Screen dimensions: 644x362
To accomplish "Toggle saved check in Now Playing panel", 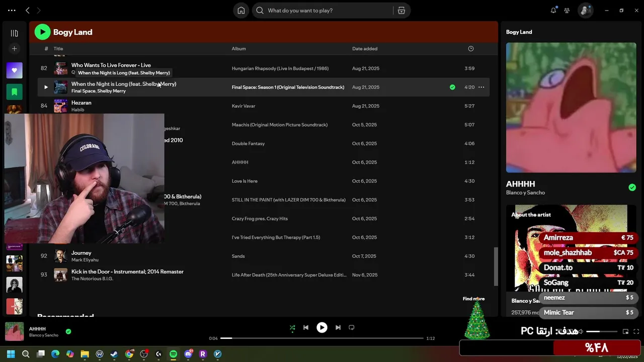I will 632,188.
